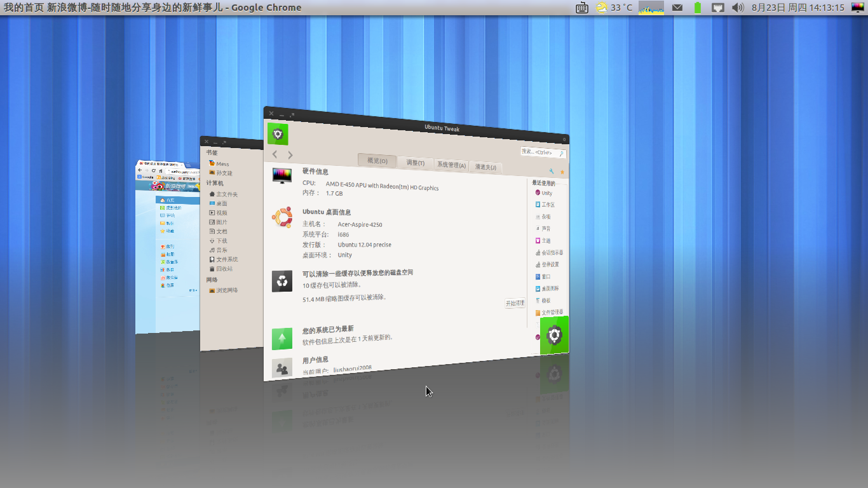
Task: Open 图片 in file manager sidebar
Action: 218,222
